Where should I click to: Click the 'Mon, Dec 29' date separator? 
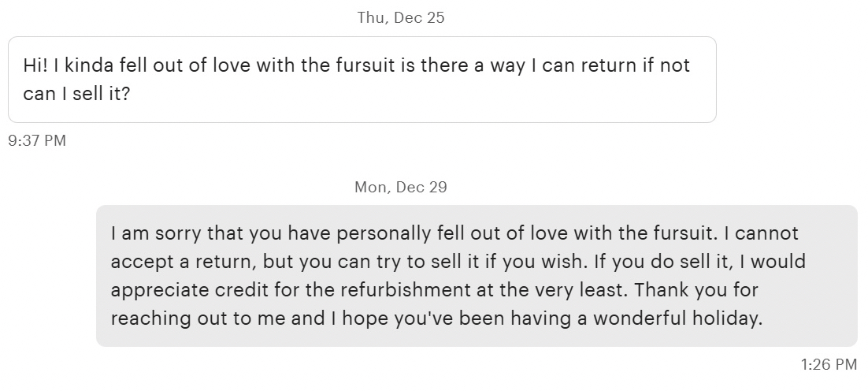point(401,187)
